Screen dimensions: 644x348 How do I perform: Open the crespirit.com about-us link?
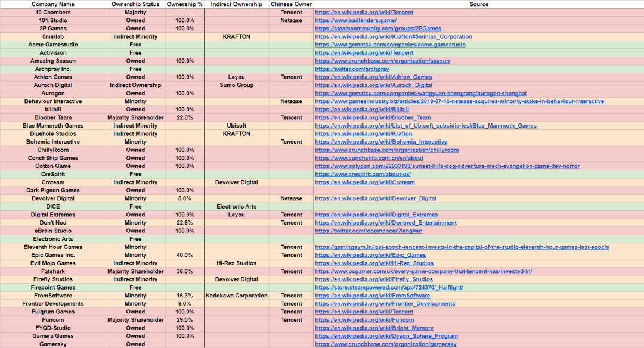(x=363, y=175)
